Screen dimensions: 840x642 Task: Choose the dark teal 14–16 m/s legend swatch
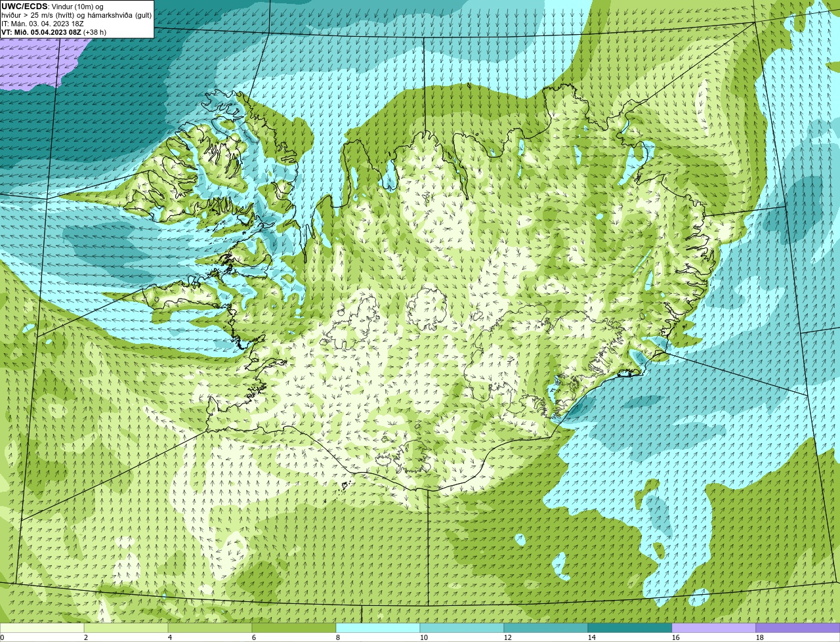coord(630,628)
